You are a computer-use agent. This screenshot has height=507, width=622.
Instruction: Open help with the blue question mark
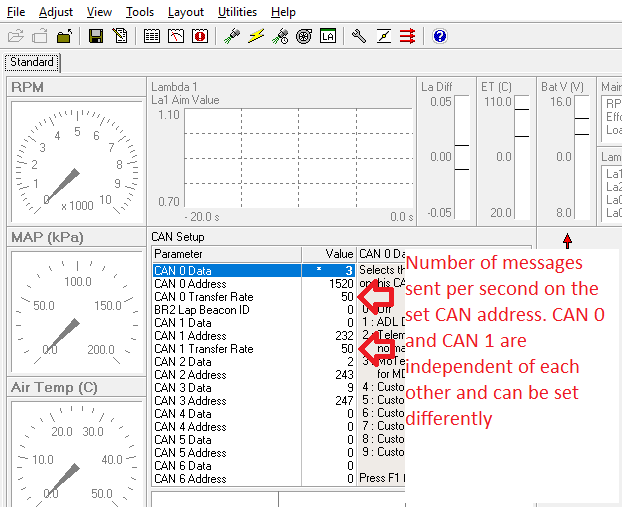pos(440,37)
